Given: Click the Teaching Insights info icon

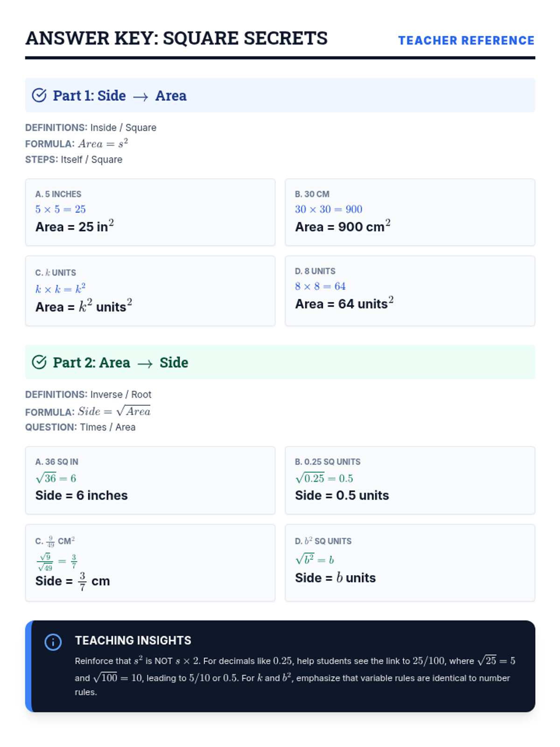Looking at the screenshot, I should coord(53,642).
